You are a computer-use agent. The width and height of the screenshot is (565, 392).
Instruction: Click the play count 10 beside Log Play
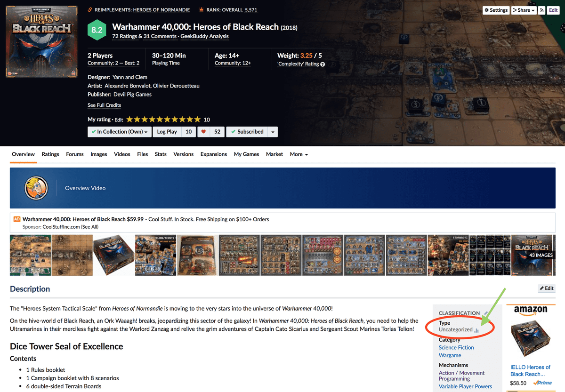point(188,132)
